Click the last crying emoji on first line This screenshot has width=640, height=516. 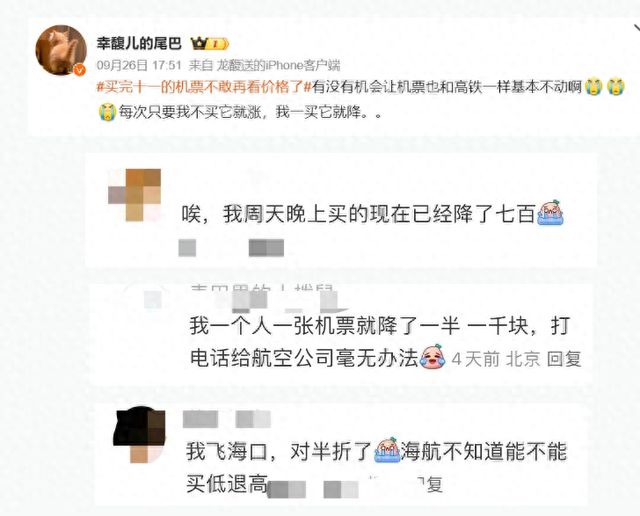tap(616, 87)
